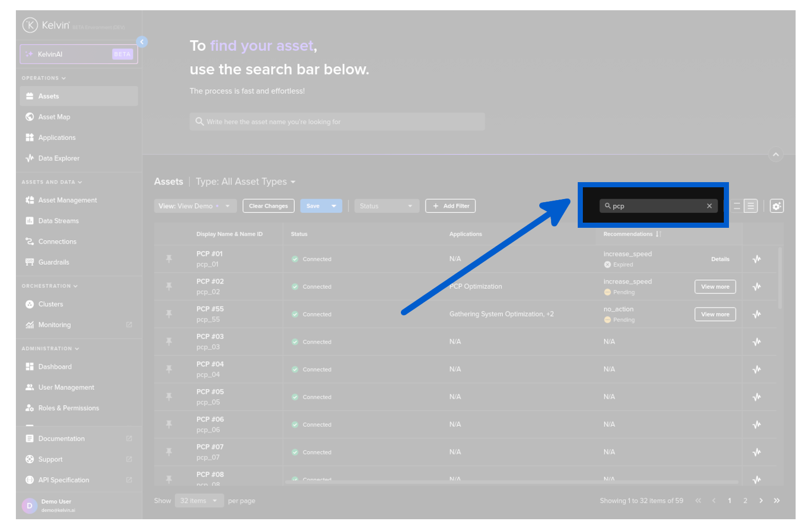Open table settings gear icon
This screenshot has height=530, width=812.
777,206
